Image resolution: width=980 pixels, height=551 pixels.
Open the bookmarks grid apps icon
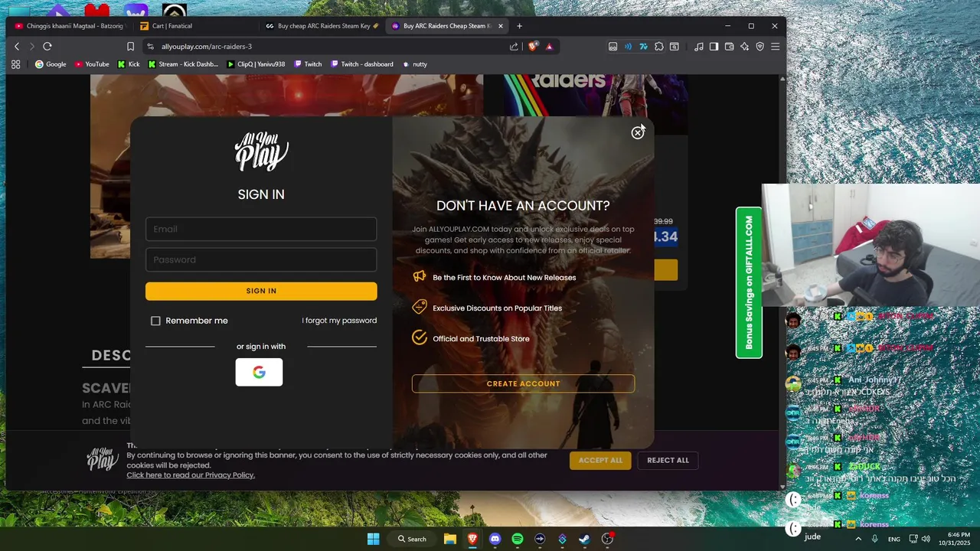click(x=15, y=64)
